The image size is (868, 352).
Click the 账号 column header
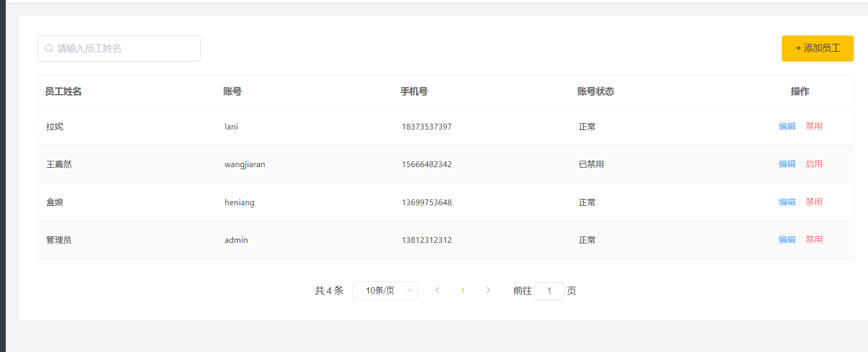pyautogui.click(x=233, y=91)
